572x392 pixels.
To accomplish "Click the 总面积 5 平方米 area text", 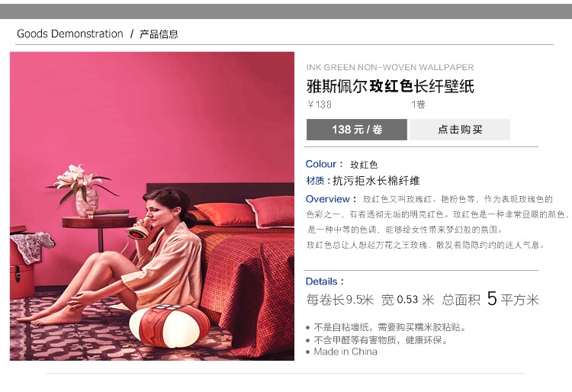I will point(490,299).
